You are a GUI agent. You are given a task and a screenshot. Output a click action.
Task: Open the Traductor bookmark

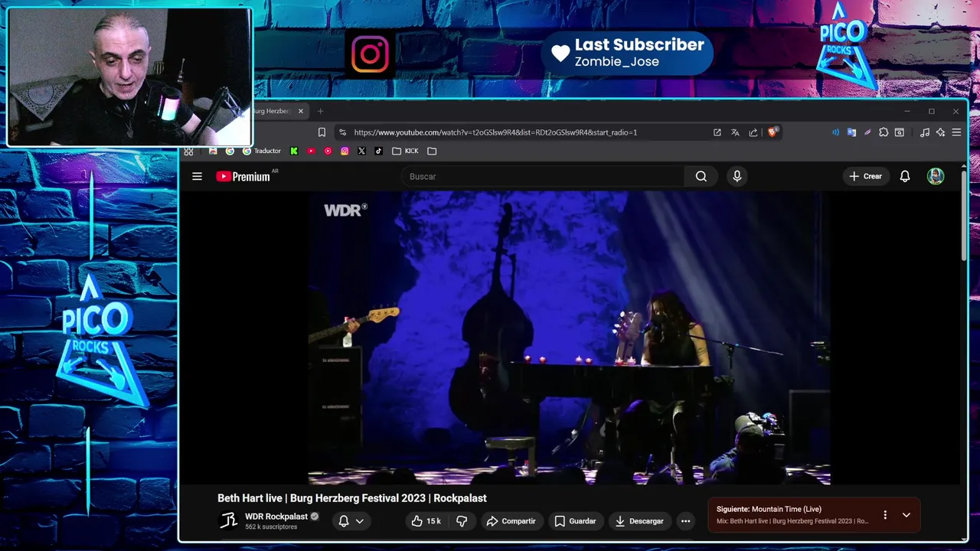pos(262,151)
